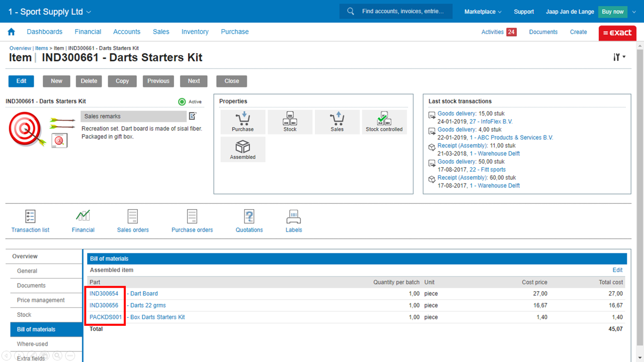Image resolution: width=644 pixels, height=362 pixels.
Task: Open part link IND300654
Action: (104, 294)
